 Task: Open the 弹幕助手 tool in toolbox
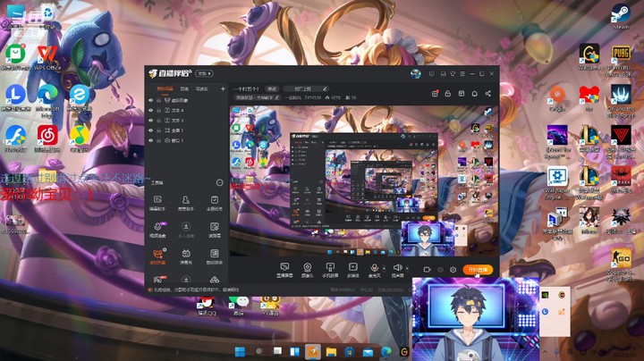tap(157, 203)
